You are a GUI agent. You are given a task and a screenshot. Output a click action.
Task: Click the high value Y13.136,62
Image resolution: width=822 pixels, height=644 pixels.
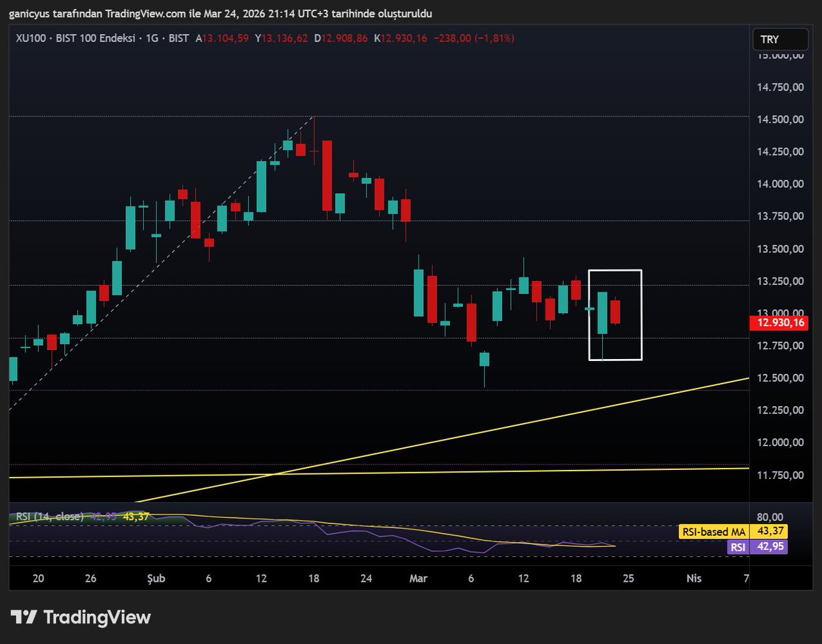(x=282, y=39)
